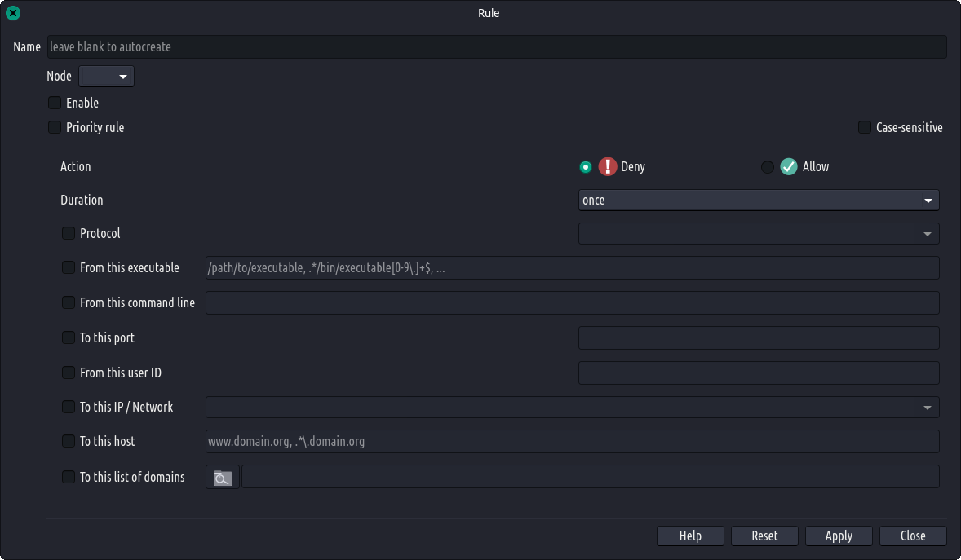Focus the To this host text field
The height and width of the screenshot is (560, 961).
pyautogui.click(x=572, y=442)
